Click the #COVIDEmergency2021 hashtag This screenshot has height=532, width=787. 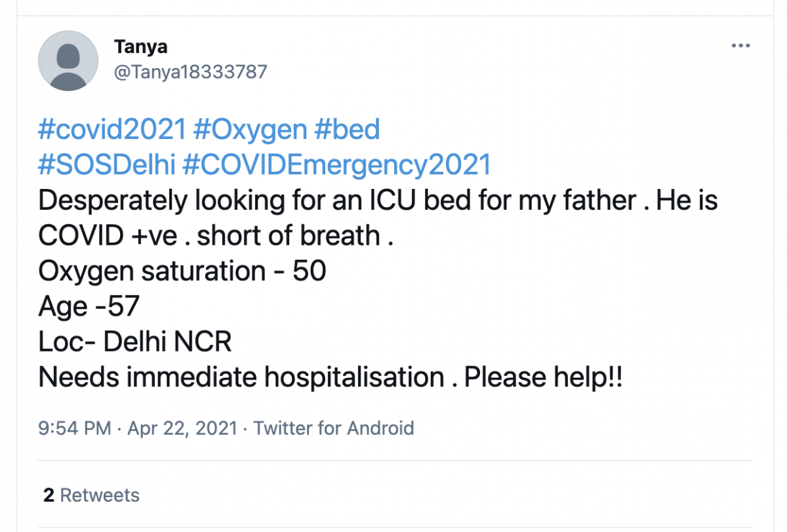tap(336, 165)
